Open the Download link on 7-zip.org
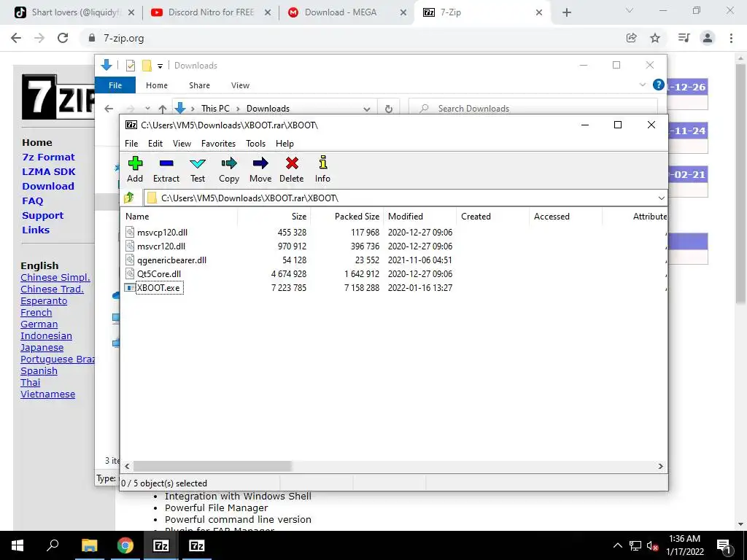This screenshot has height=560, width=747. [x=48, y=186]
